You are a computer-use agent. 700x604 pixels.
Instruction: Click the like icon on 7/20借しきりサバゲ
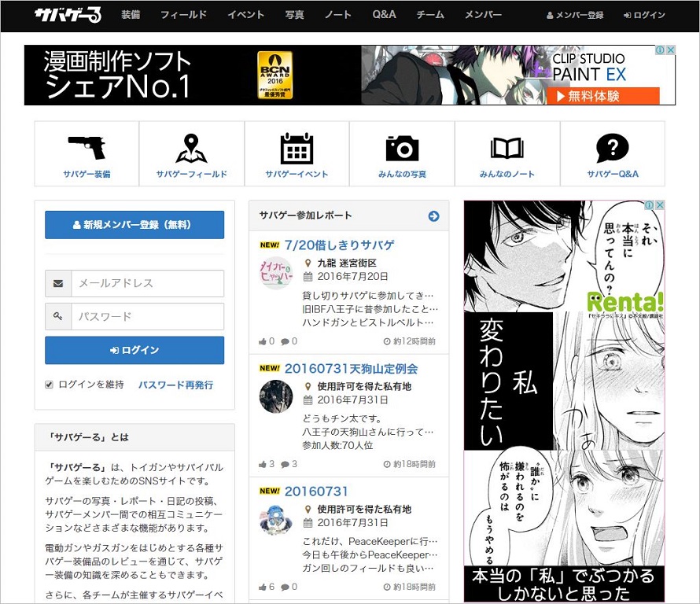click(x=263, y=342)
